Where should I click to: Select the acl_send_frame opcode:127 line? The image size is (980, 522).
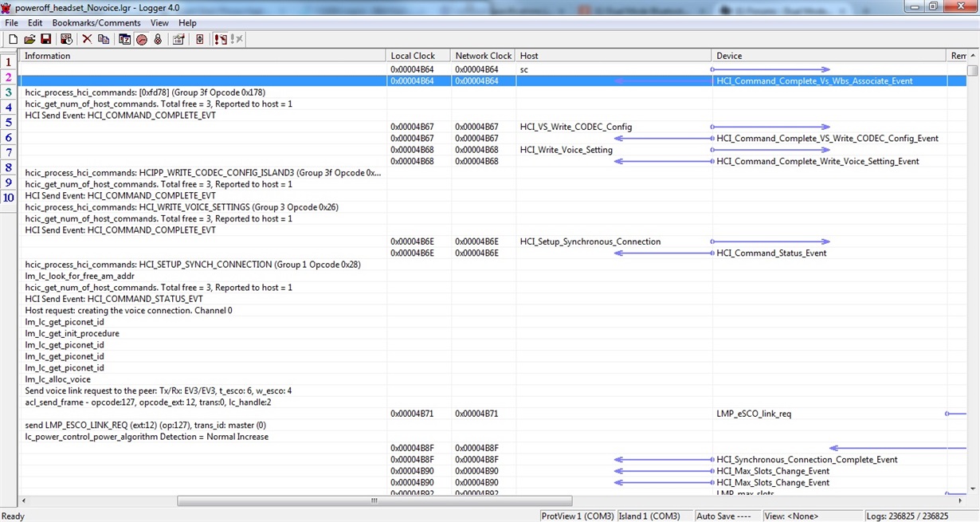coord(148,402)
